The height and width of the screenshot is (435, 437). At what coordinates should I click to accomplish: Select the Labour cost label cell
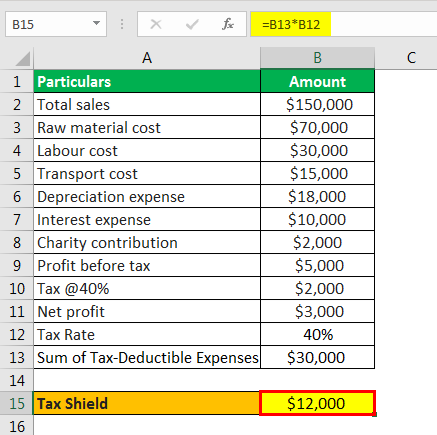tap(147, 151)
